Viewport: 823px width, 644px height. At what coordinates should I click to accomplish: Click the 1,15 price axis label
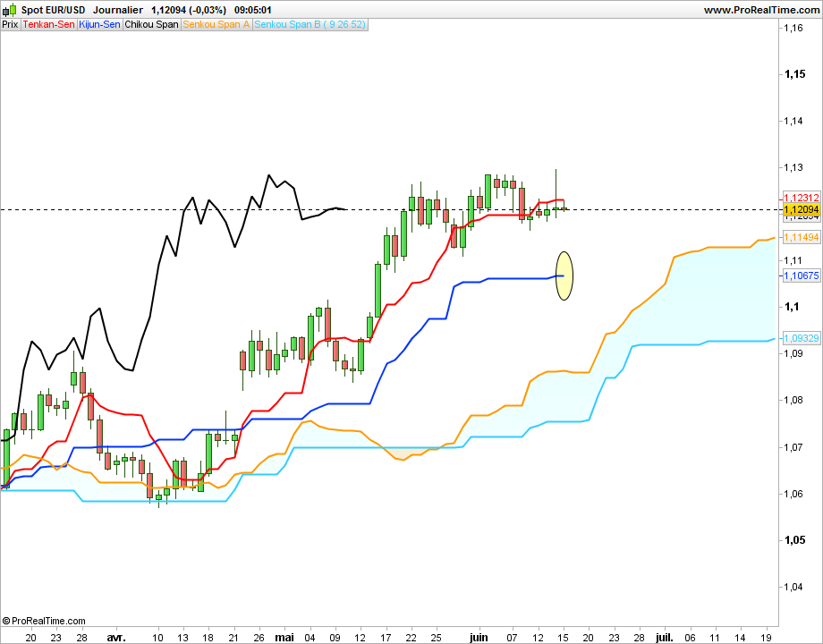(x=794, y=74)
